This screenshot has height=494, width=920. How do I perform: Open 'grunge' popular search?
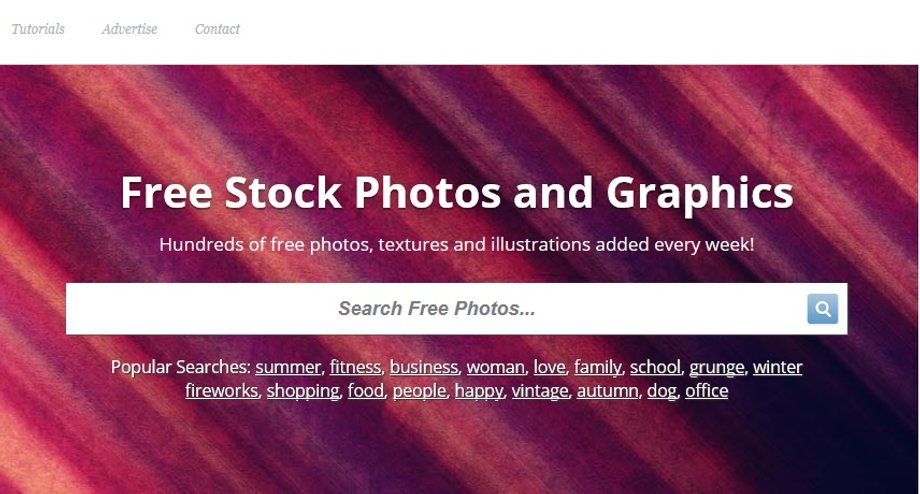(x=716, y=367)
